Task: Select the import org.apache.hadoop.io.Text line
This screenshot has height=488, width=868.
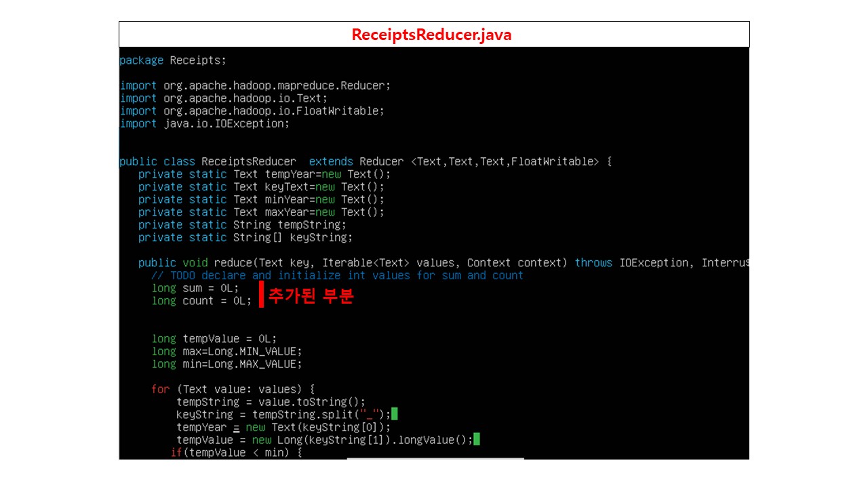Action: tap(224, 98)
